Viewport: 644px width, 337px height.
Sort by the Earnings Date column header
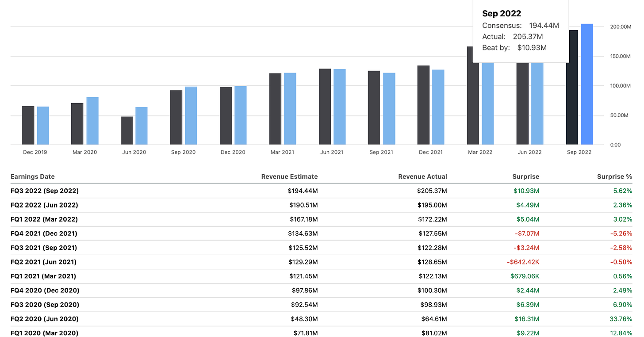point(32,176)
